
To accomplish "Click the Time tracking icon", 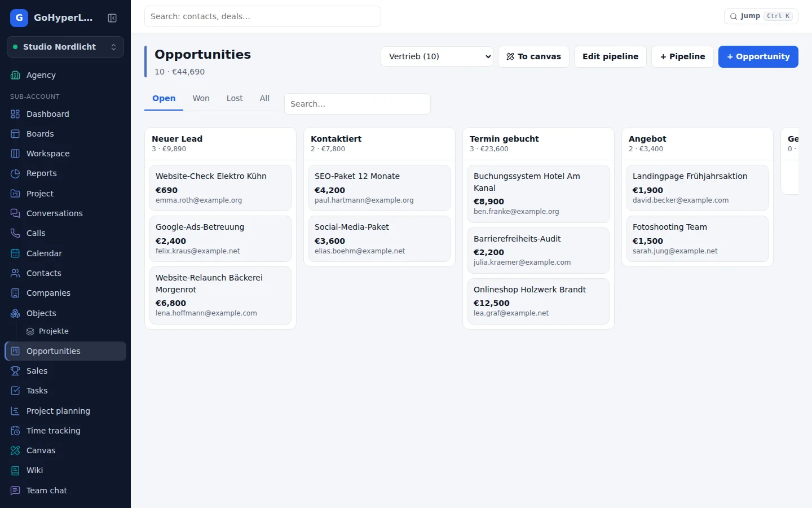I will click(x=15, y=431).
